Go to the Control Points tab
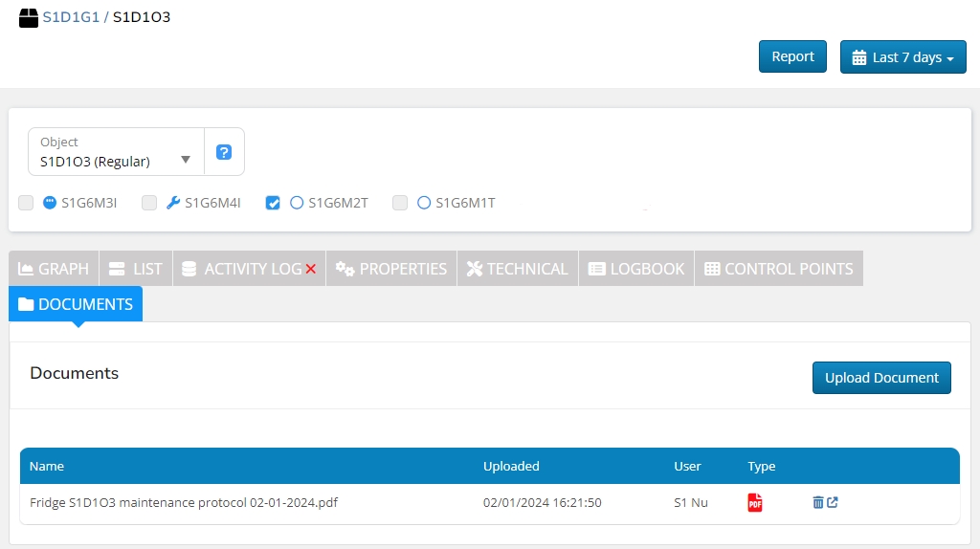The image size is (980, 549). 778,269
